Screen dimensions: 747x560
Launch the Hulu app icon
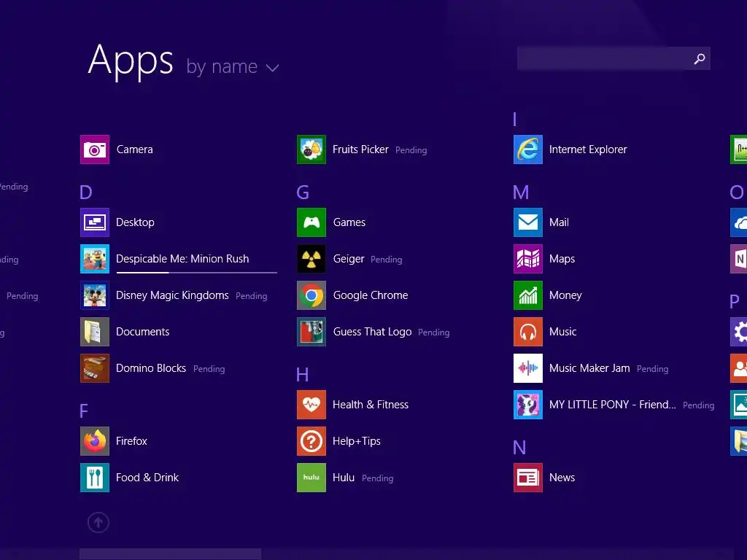[311, 478]
